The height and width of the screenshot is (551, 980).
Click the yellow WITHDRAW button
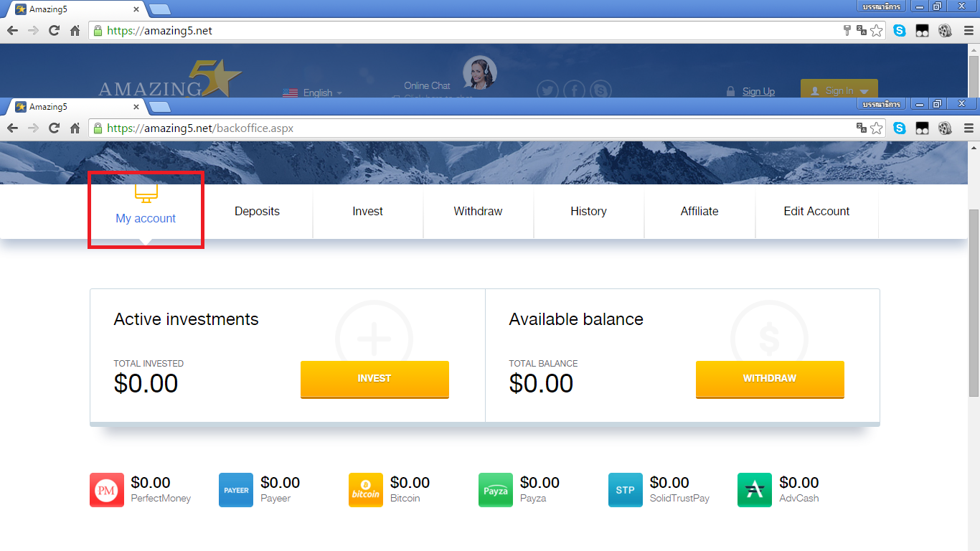click(770, 379)
